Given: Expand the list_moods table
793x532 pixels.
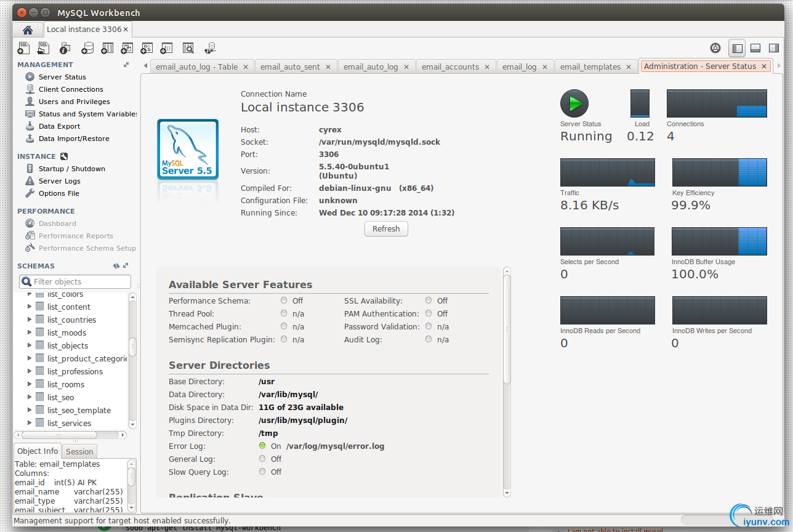Looking at the screenshot, I should click(29, 332).
